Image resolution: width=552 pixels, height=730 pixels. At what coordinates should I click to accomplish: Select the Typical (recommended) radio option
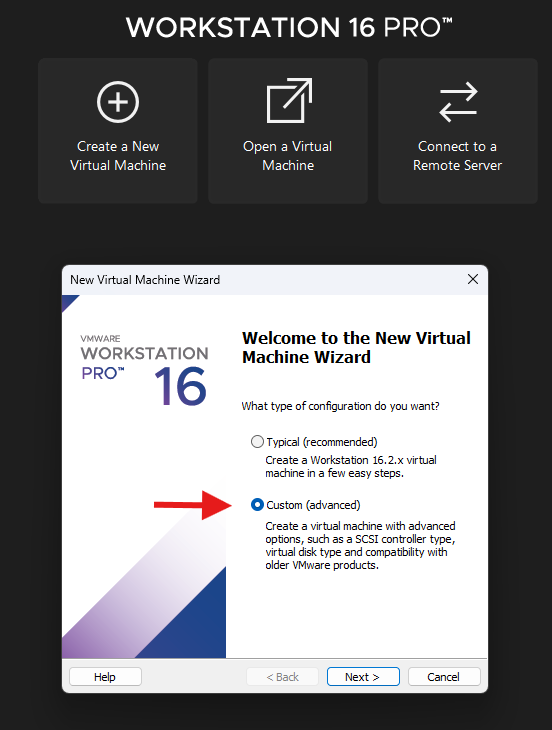[x=257, y=441]
